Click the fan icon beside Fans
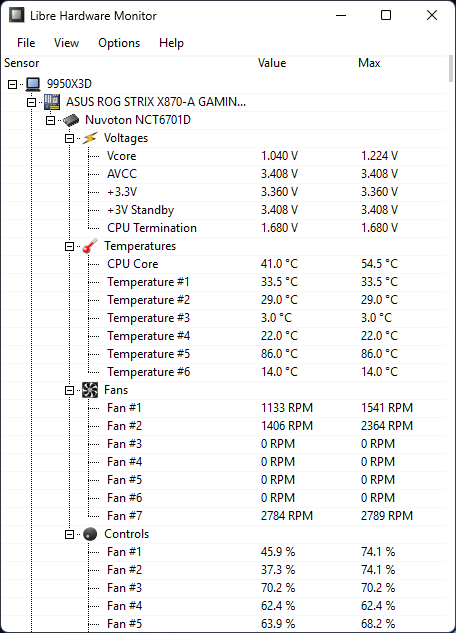456x633 pixels. click(90, 390)
